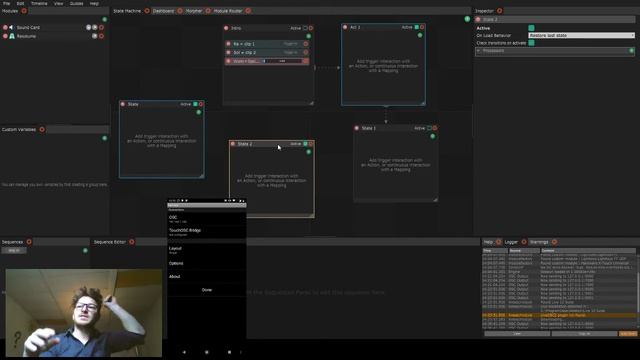Toggle Active checkbox of State node
Image resolution: width=640 pixels, height=360 pixels.
click(x=195, y=104)
